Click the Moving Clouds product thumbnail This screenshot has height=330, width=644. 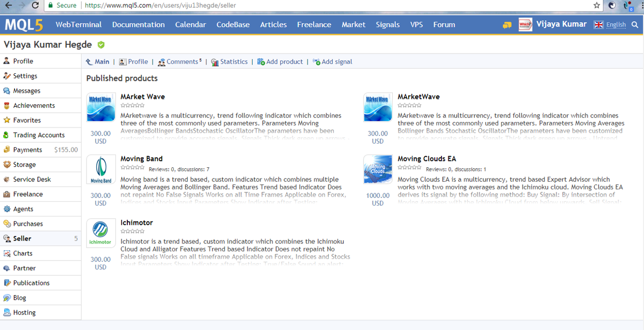coord(378,170)
